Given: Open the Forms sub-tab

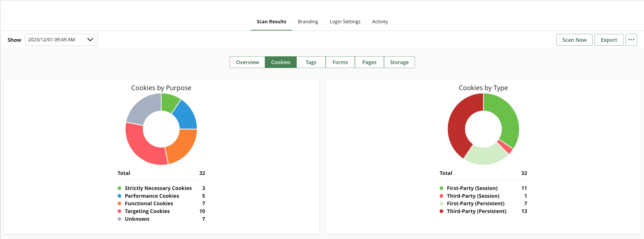Looking at the screenshot, I should coord(340,62).
